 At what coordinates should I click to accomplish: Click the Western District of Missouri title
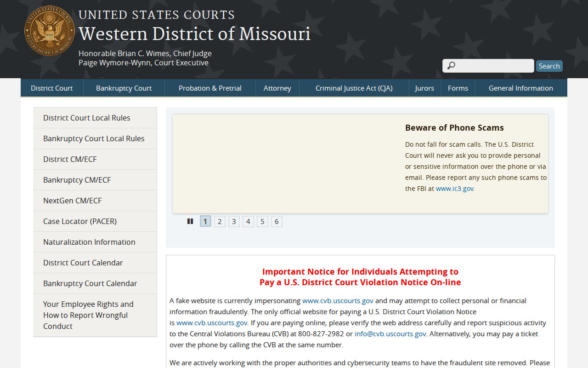click(194, 34)
